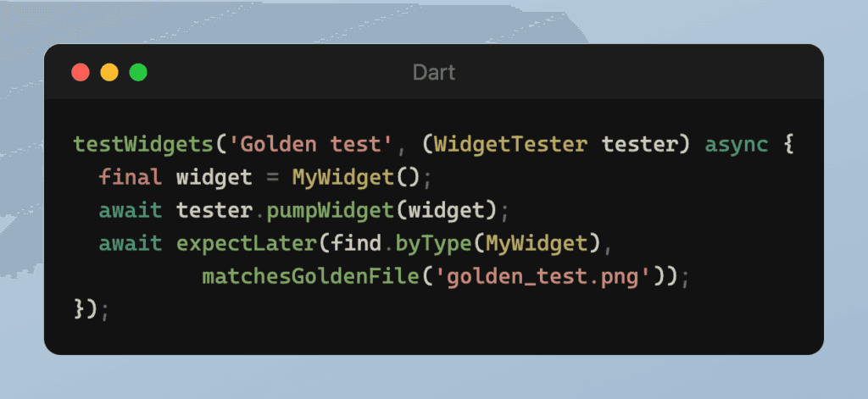Click the final keyword
The width and height of the screenshot is (868, 399).
click(x=131, y=178)
